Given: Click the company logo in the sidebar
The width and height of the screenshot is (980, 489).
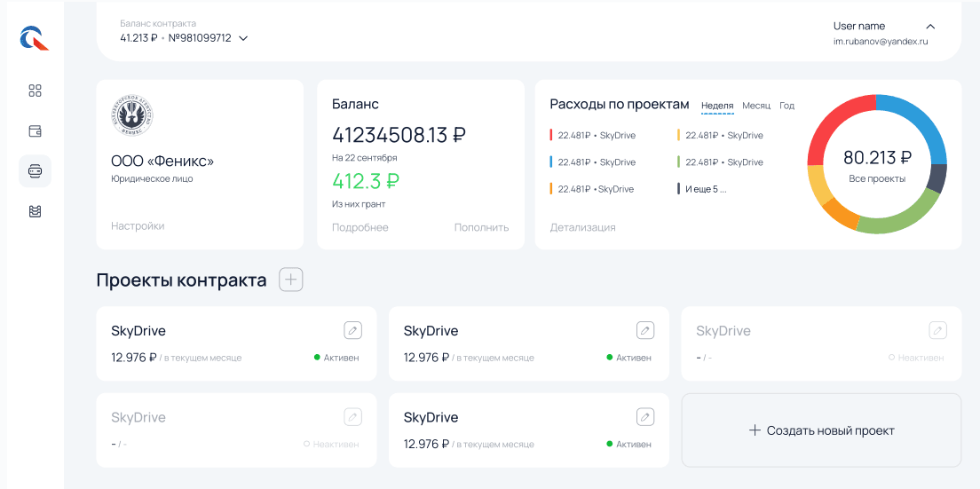Looking at the screenshot, I should coord(35,37).
